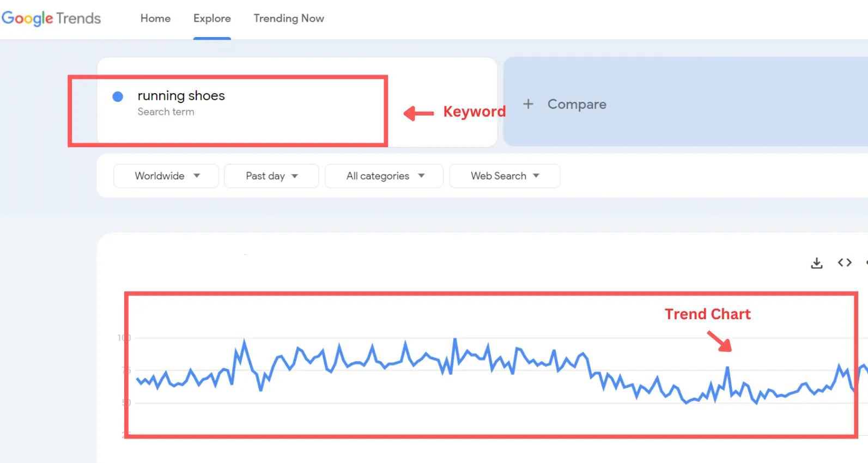
Task: Click the Google Trends logo
Action: (52, 18)
